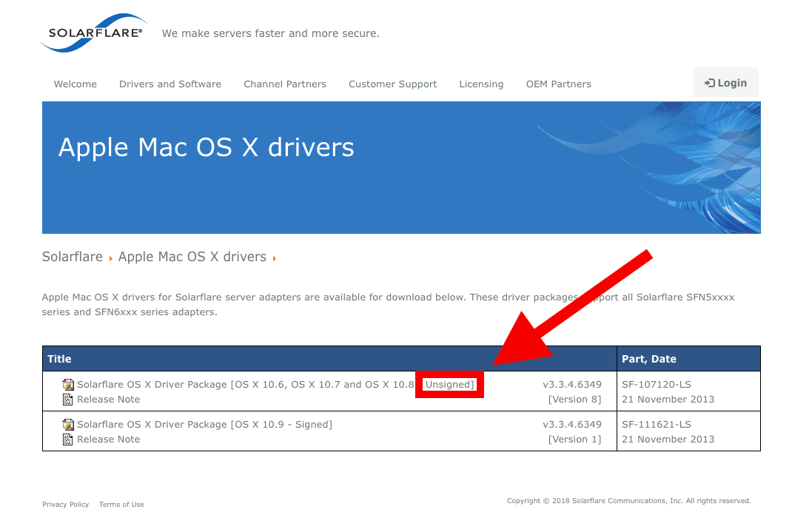Click the tagline about faster, secure servers
Screen dimensions: 792x532
pos(270,33)
